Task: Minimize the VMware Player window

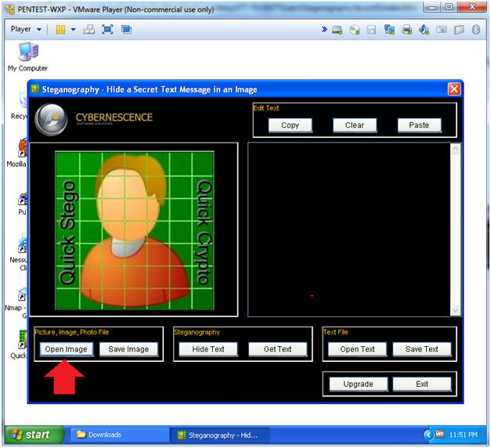Action: 432,7
